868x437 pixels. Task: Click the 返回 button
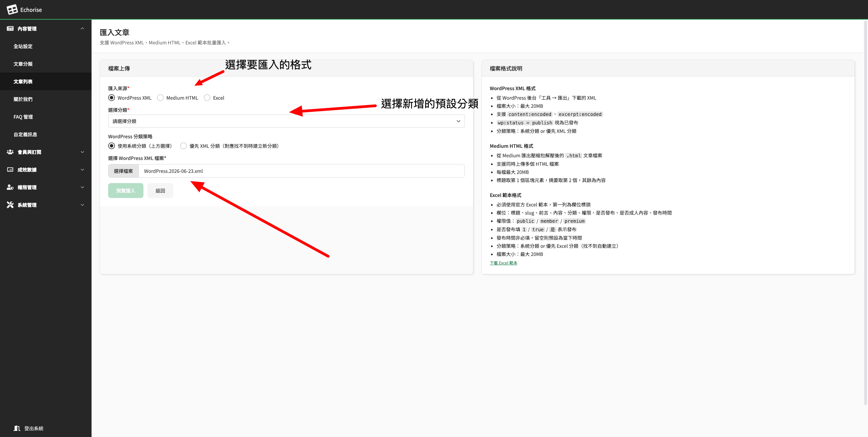(160, 191)
